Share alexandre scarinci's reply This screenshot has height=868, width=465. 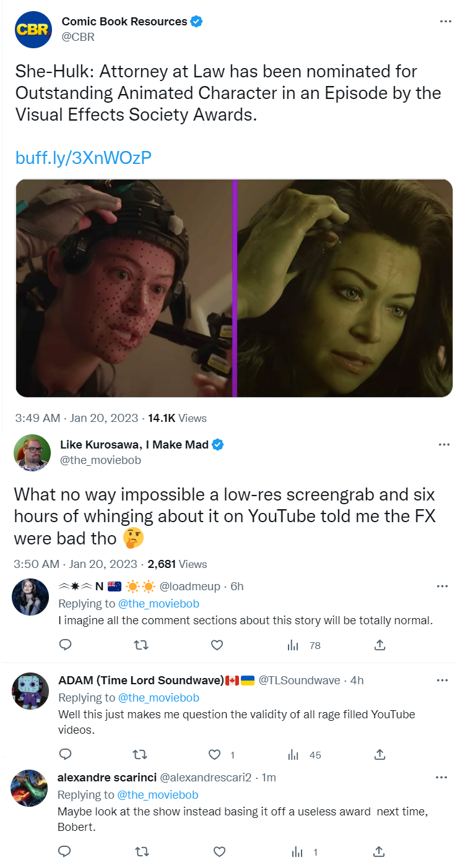coord(380,852)
